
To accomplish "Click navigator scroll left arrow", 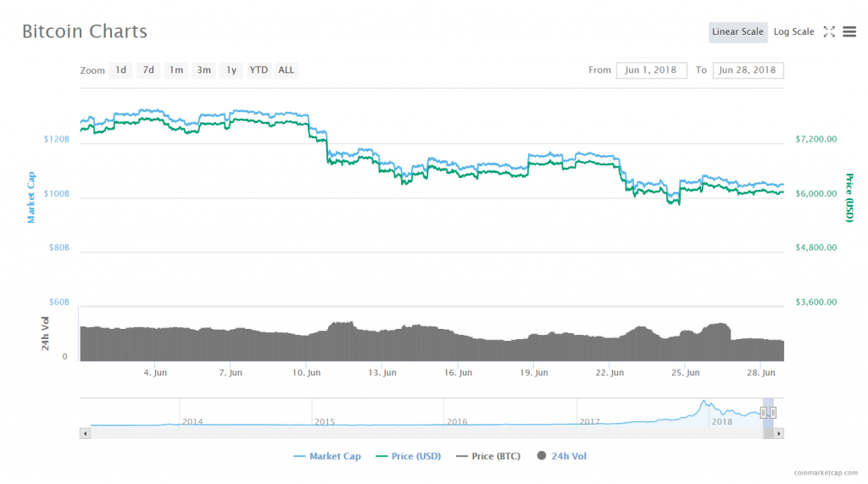I will pyautogui.click(x=85, y=434).
